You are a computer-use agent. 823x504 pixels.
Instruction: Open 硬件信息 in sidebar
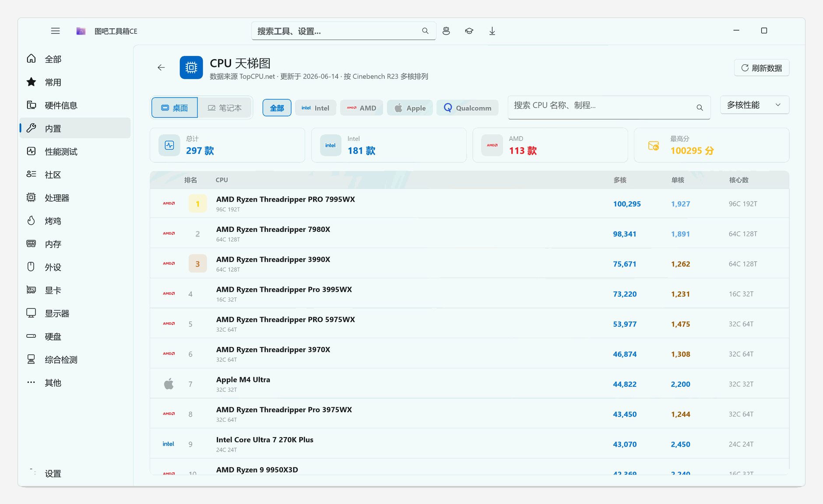pos(75,105)
